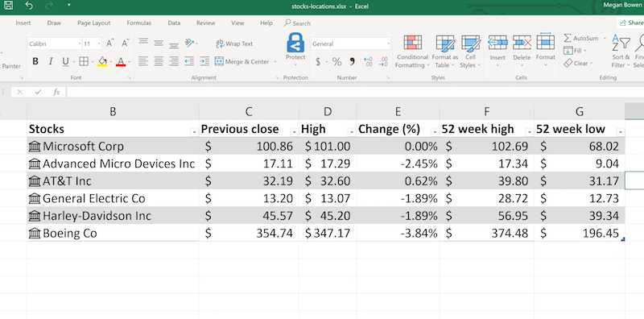Screen dimensions: 644x319
Task: Click the Accounting dollar format icon
Action: coord(318,62)
